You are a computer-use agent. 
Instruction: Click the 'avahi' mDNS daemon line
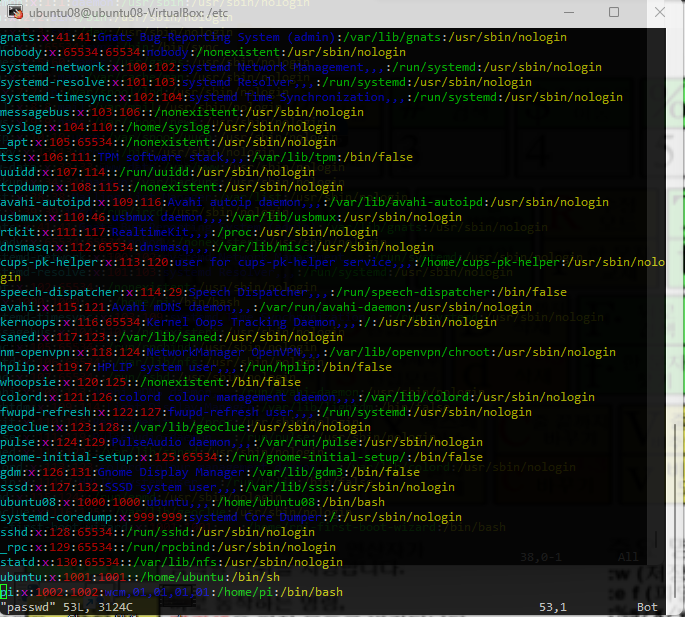point(266,307)
